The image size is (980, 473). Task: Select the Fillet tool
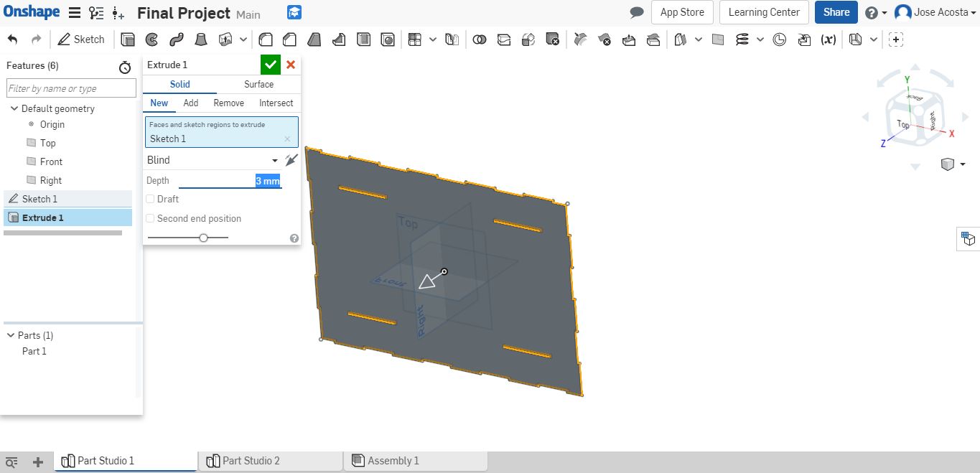point(266,39)
